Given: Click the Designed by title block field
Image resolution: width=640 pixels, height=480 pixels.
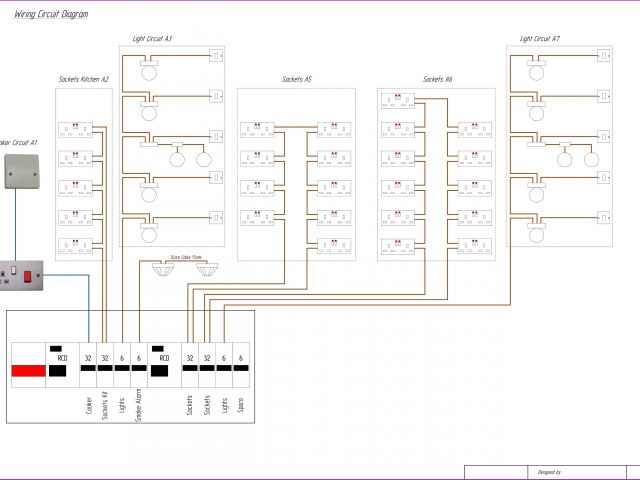Looking at the screenshot, I should point(550,472).
